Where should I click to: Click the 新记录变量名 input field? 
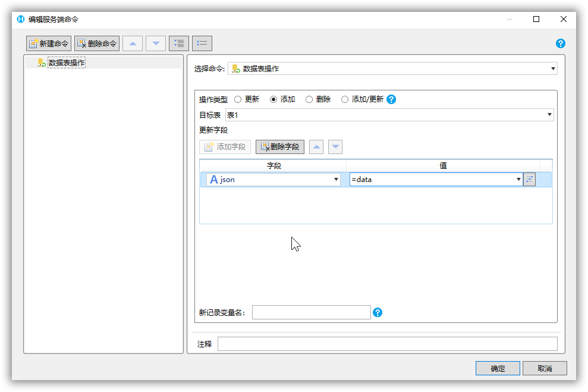tap(312, 312)
